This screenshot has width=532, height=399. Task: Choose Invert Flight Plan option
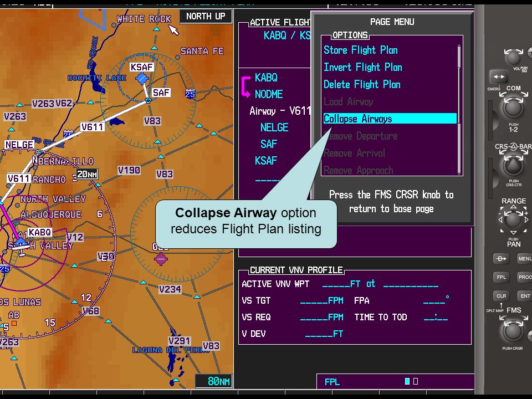pyautogui.click(x=362, y=67)
